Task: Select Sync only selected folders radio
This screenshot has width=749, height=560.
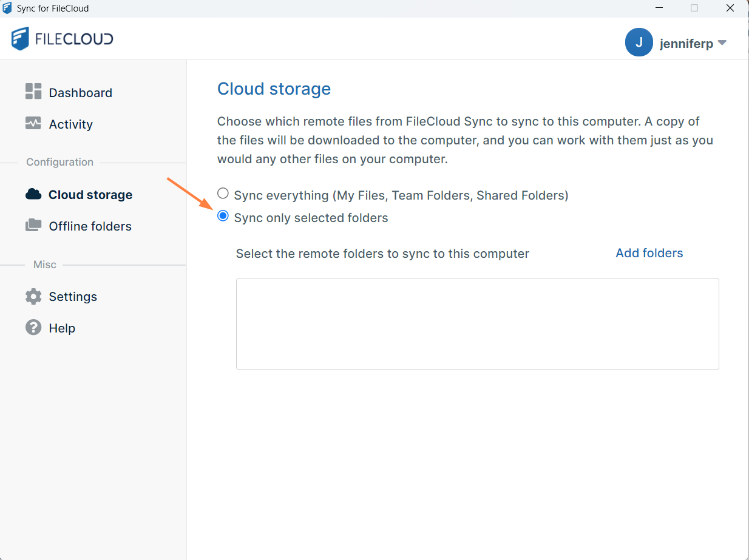Action: pyautogui.click(x=223, y=217)
